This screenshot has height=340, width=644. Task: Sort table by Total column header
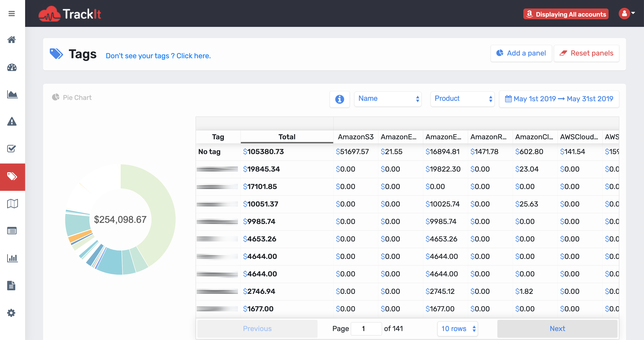point(287,137)
